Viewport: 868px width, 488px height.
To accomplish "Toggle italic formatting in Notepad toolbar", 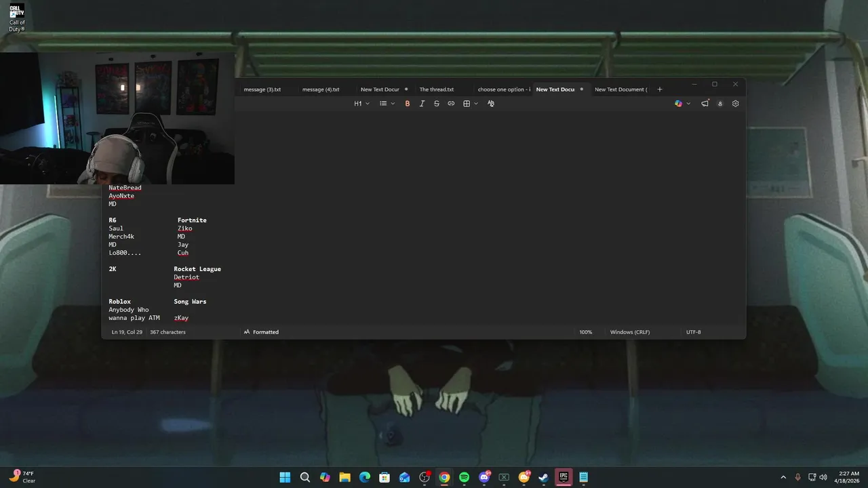I will click(422, 104).
